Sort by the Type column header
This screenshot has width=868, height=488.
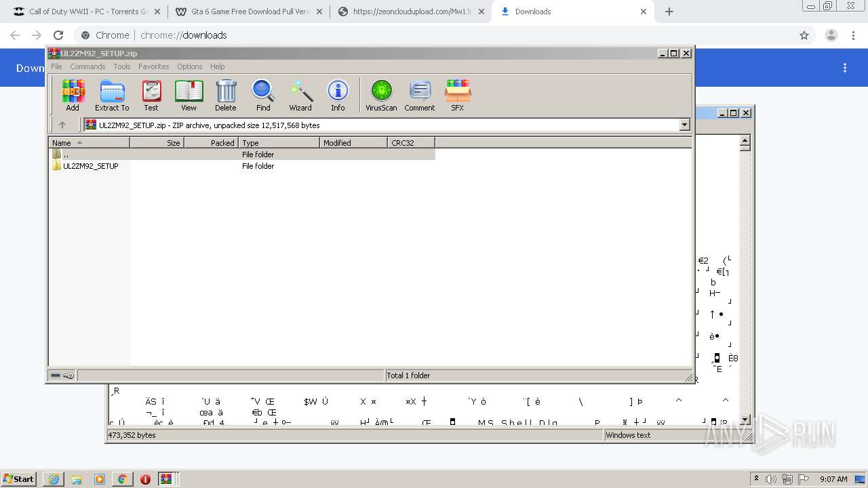point(279,142)
